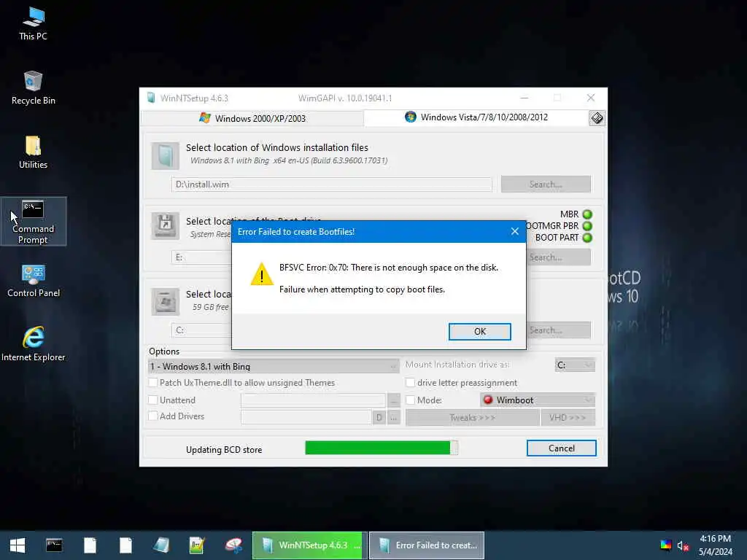The image size is (747, 560).
Task: Click the D button beside drivers field
Action: click(379, 418)
